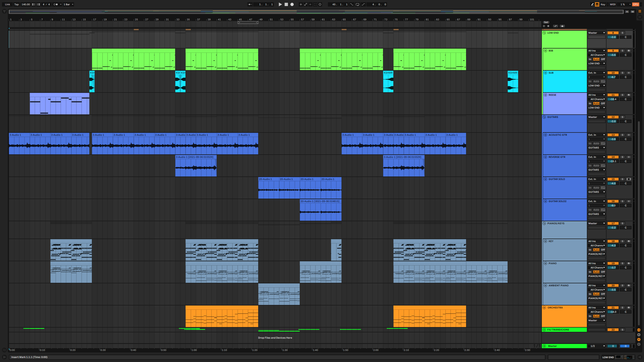Activate Draw Mode pencil icon

click(592, 4)
